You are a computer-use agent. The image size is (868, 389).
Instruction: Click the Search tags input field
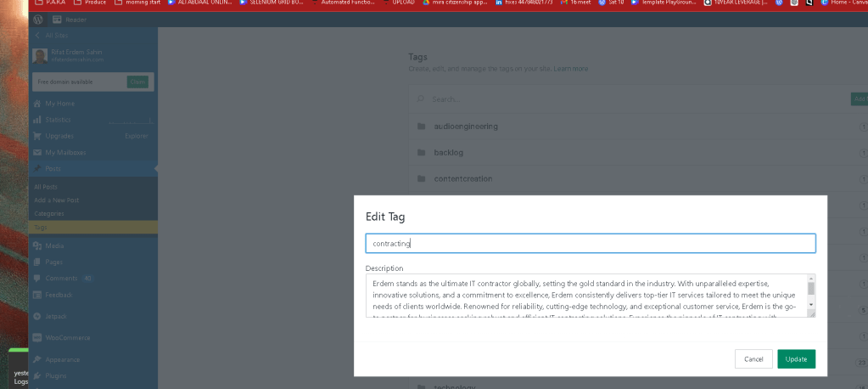(636, 99)
